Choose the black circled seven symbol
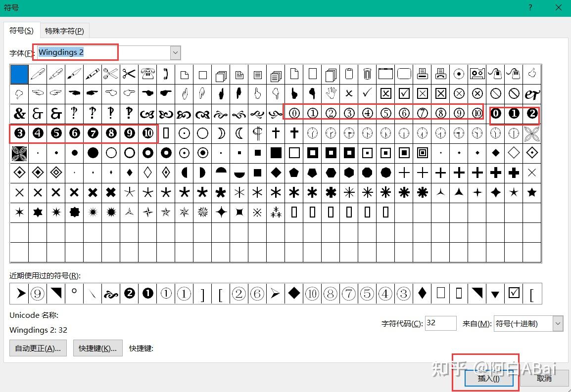The height and width of the screenshot is (392, 571). [x=93, y=133]
